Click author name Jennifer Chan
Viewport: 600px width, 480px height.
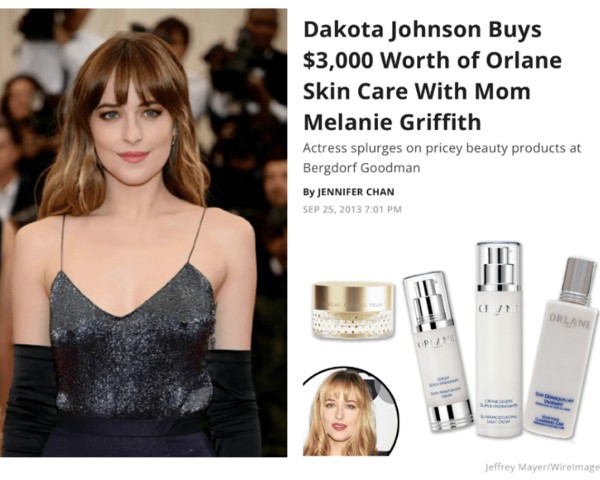click(x=355, y=192)
